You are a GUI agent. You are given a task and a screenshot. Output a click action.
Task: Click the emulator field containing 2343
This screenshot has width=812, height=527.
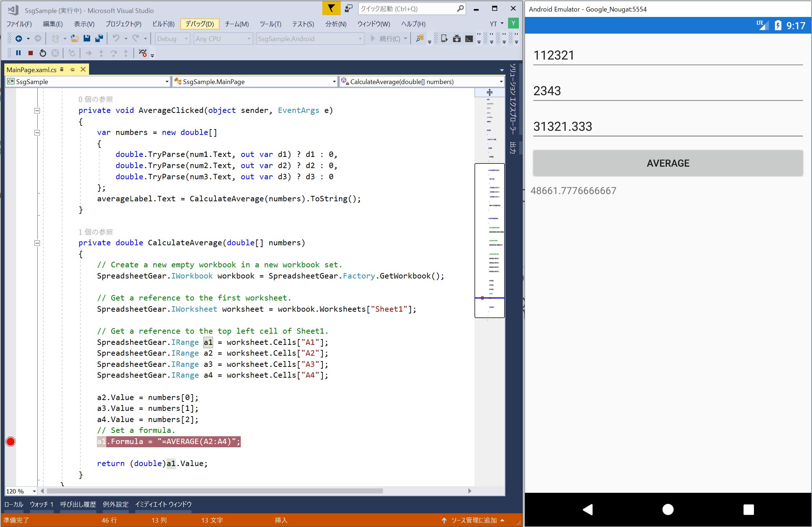668,91
